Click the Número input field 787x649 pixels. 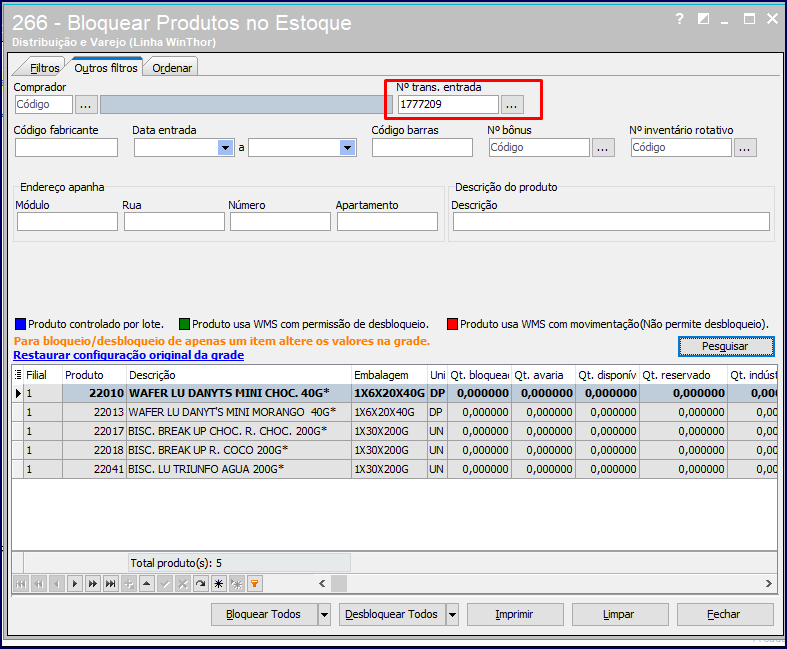pyautogui.click(x=281, y=221)
